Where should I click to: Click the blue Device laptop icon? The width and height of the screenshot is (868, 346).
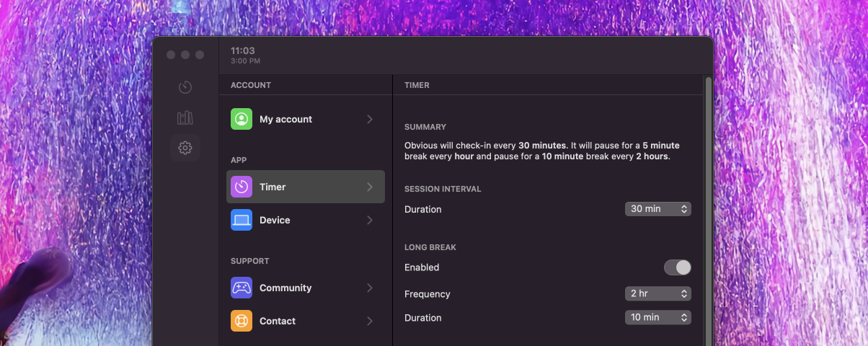pyautogui.click(x=242, y=220)
